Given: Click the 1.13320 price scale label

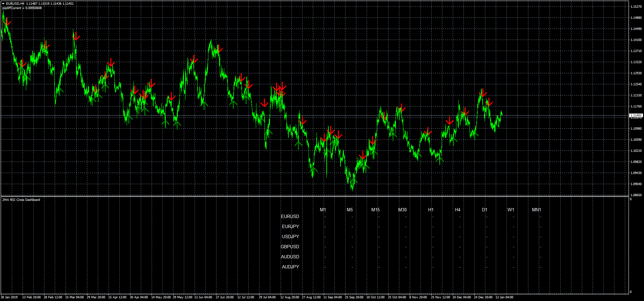Looking at the screenshot, I should [x=636, y=62].
